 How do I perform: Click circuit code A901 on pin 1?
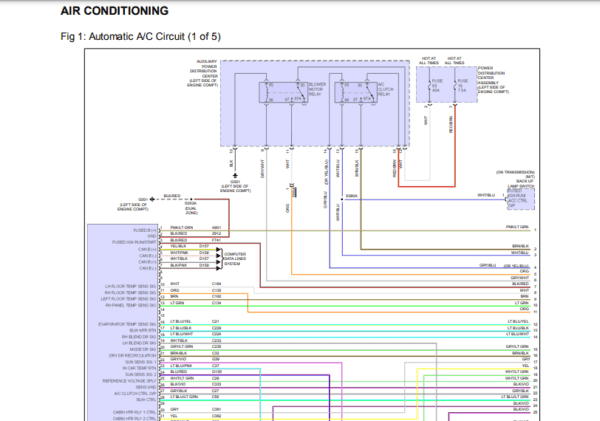pyautogui.click(x=217, y=228)
